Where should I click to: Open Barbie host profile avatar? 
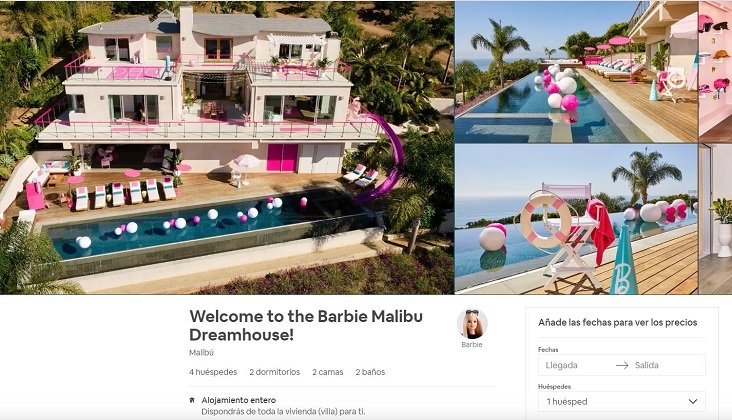pos(472,324)
